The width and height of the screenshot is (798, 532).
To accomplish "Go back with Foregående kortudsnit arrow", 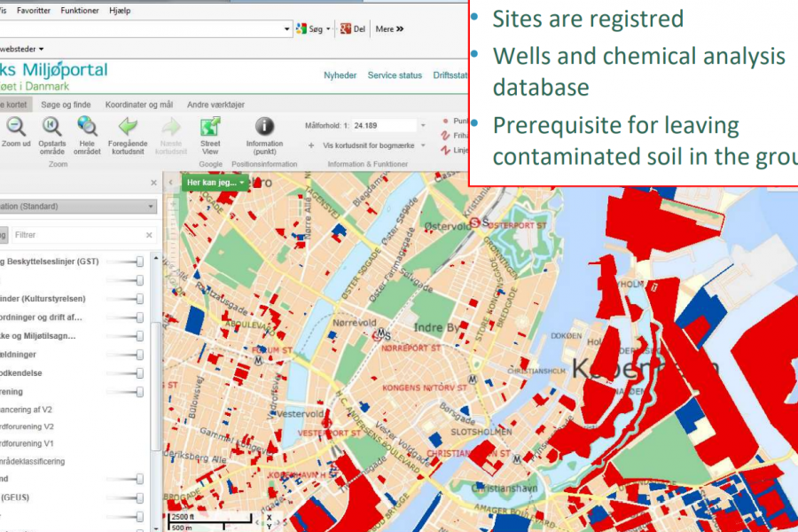I will point(128,127).
